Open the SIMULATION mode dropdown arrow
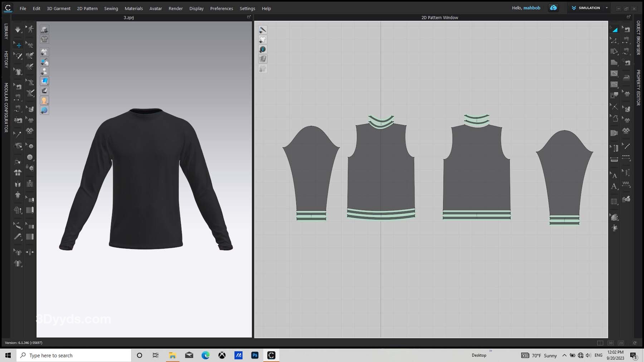Screen dimensions: 644x362 pos(606,8)
